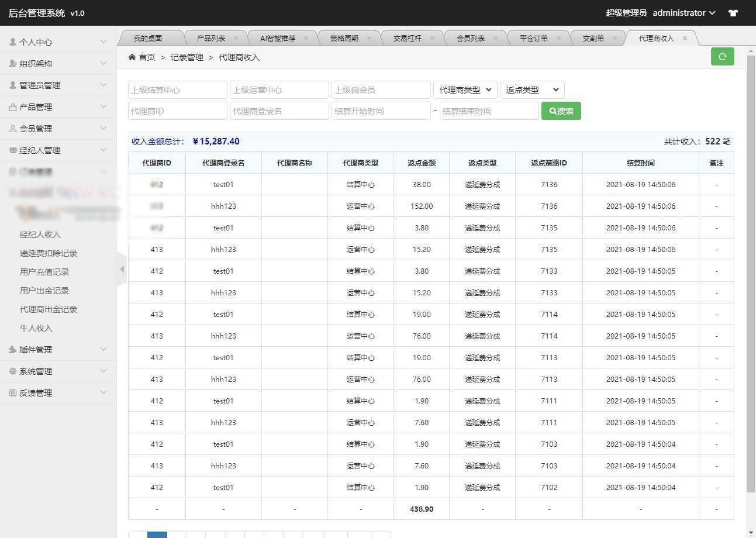Click the 上级结算中心 input field
Viewport: 756px width, 538px height.
(178, 89)
